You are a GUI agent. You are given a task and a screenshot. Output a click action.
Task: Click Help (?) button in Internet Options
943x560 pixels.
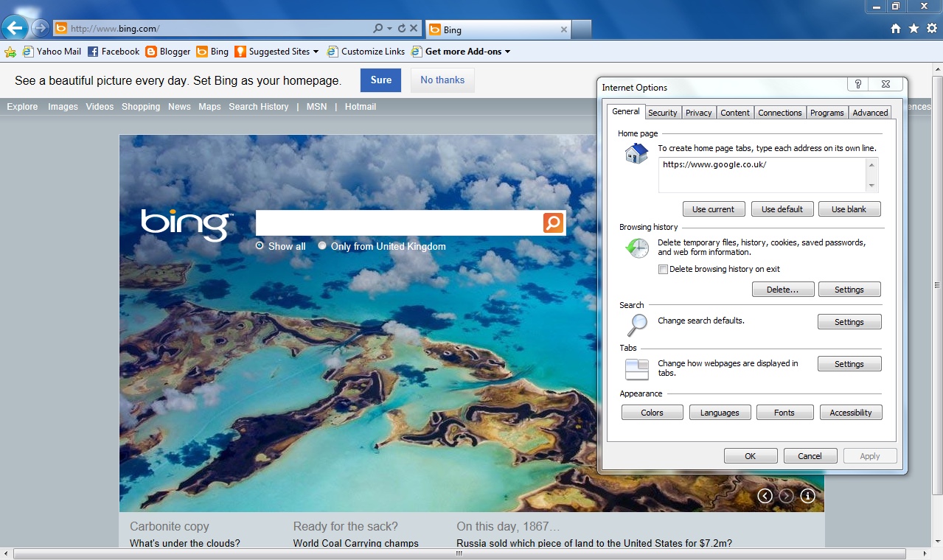(x=858, y=85)
